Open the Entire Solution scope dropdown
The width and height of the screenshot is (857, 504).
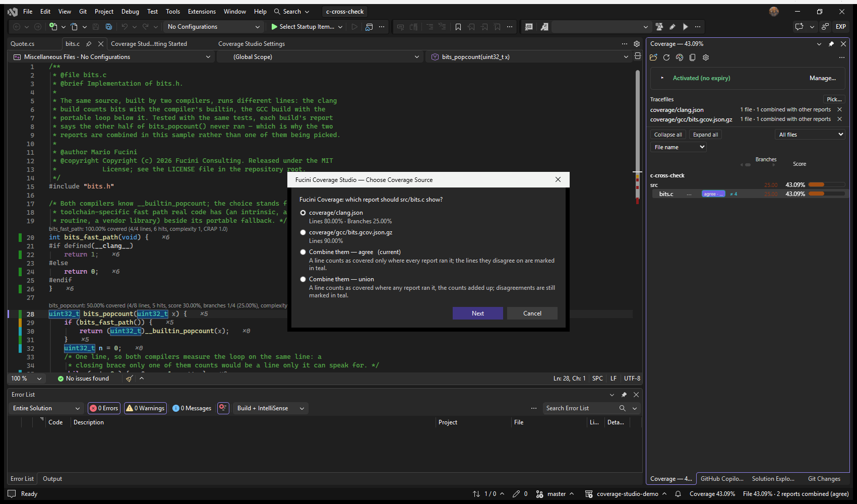point(46,408)
